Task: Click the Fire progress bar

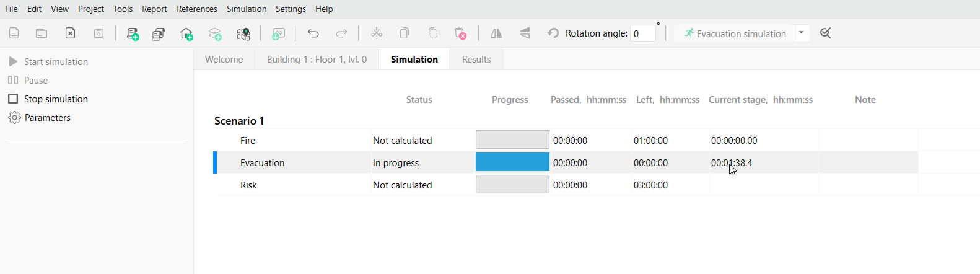Action: (x=512, y=139)
